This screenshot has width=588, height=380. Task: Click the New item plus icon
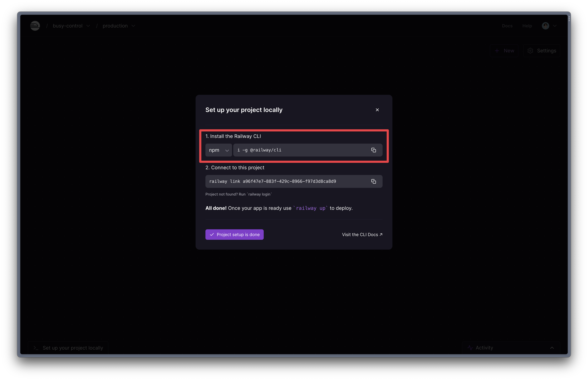coord(497,51)
